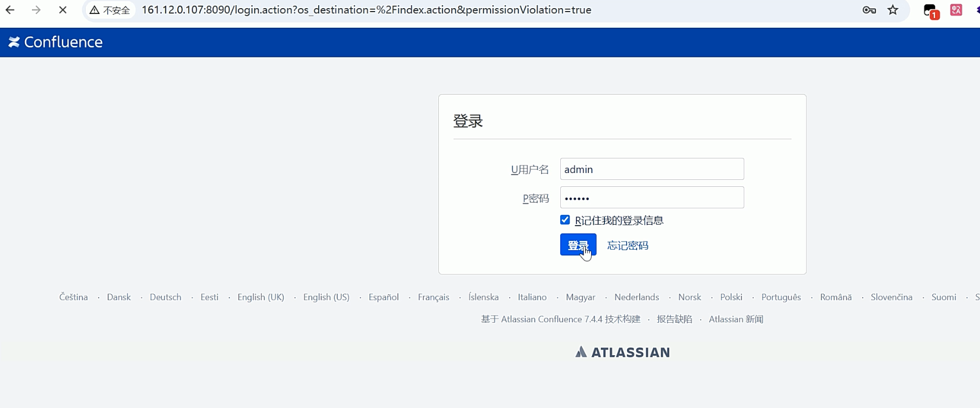Switch language to Magyar
The height and width of the screenshot is (408, 980).
click(x=581, y=297)
